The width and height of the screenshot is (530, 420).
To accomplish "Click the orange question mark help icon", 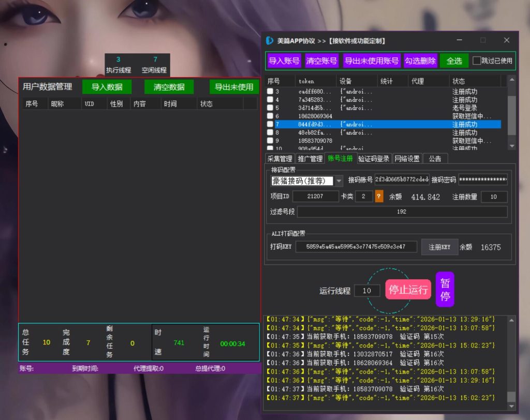I will pyautogui.click(x=379, y=197).
